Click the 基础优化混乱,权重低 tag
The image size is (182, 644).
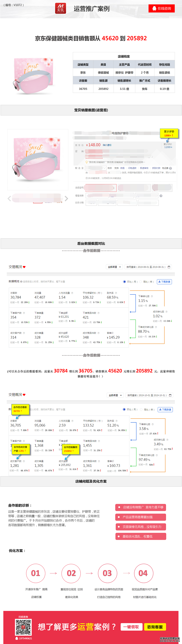(x=141, y=537)
